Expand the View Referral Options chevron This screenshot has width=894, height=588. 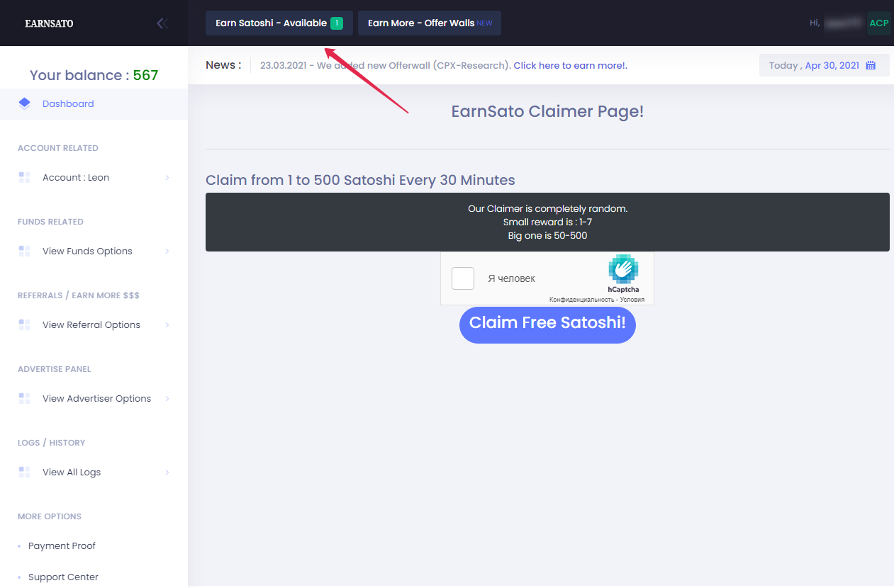coord(167,324)
